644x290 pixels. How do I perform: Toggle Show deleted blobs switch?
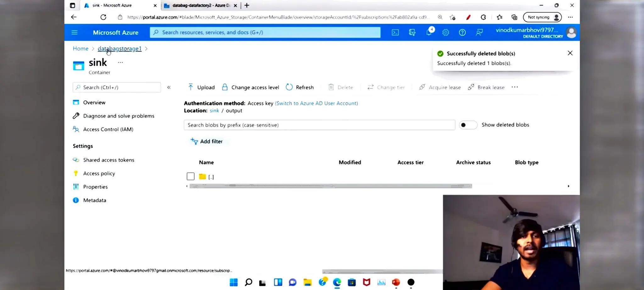coord(468,125)
